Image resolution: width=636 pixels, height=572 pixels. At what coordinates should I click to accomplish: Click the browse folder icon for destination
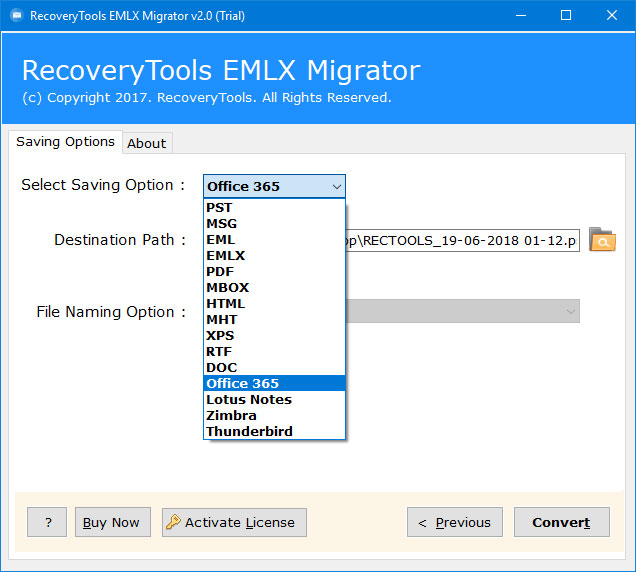602,240
